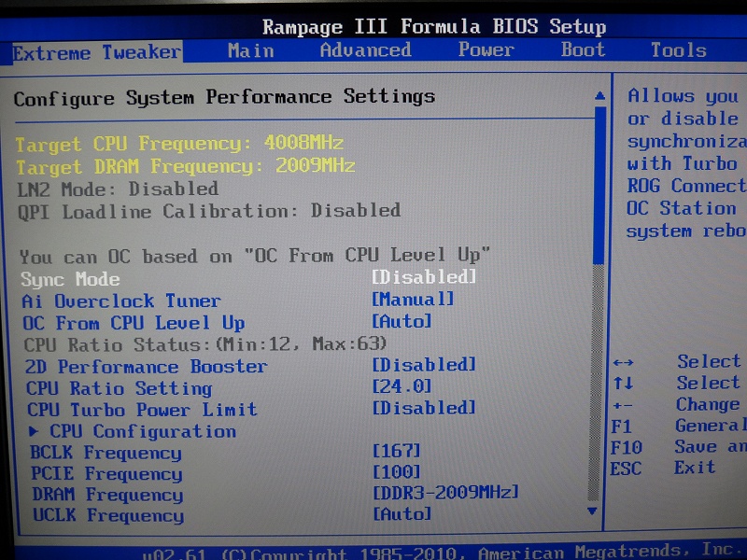The image size is (747, 560).
Task: Click Target DRAM Frequency 2009MHz text
Action: tap(185, 166)
